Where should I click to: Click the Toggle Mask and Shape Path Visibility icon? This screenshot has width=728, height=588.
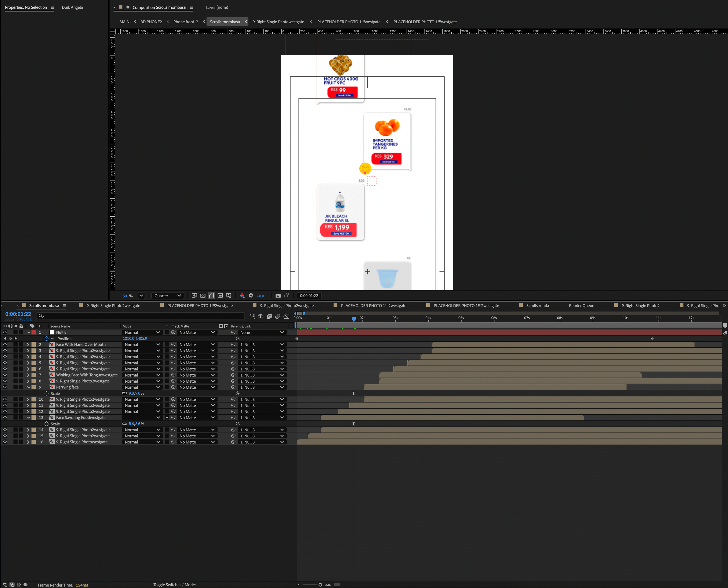click(x=211, y=296)
